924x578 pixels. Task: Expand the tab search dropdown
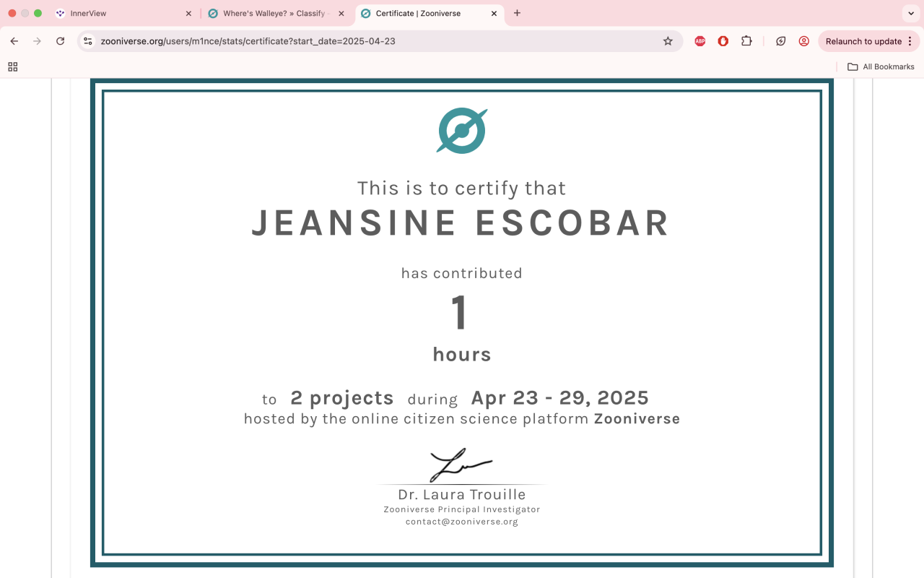(x=911, y=13)
